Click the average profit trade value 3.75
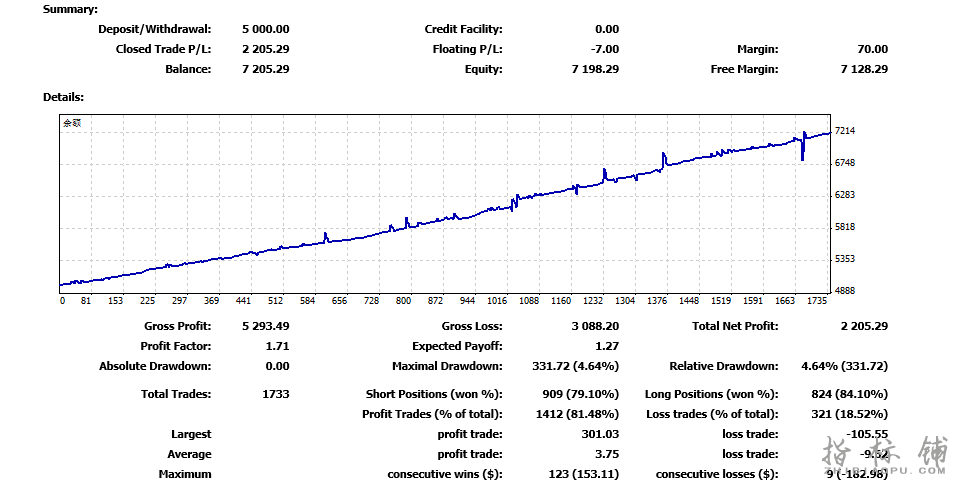Image resolution: width=956 pixels, height=480 pixels. [x=607, y=454]
